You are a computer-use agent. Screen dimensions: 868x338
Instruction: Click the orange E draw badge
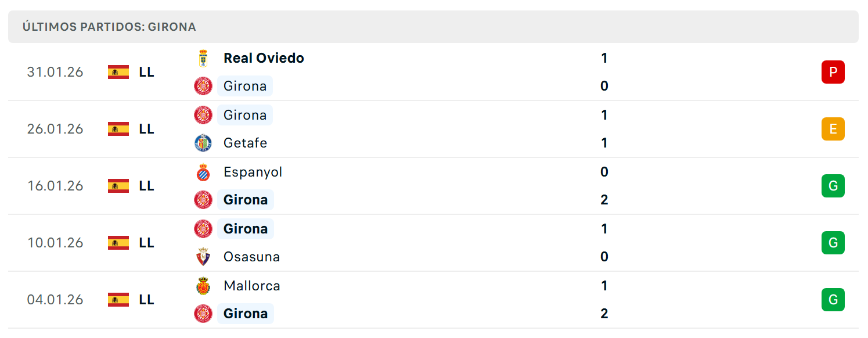tap(833, 129)
